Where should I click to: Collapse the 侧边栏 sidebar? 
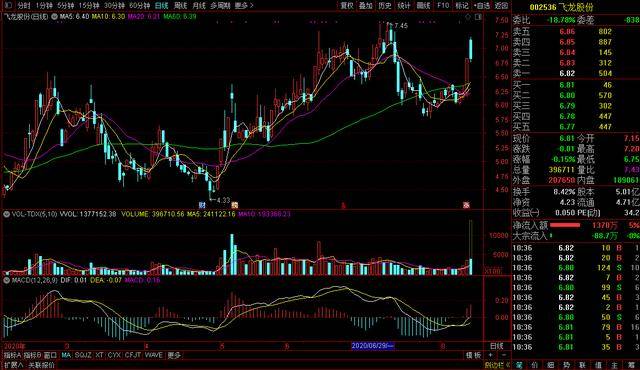tap(496, 365)
